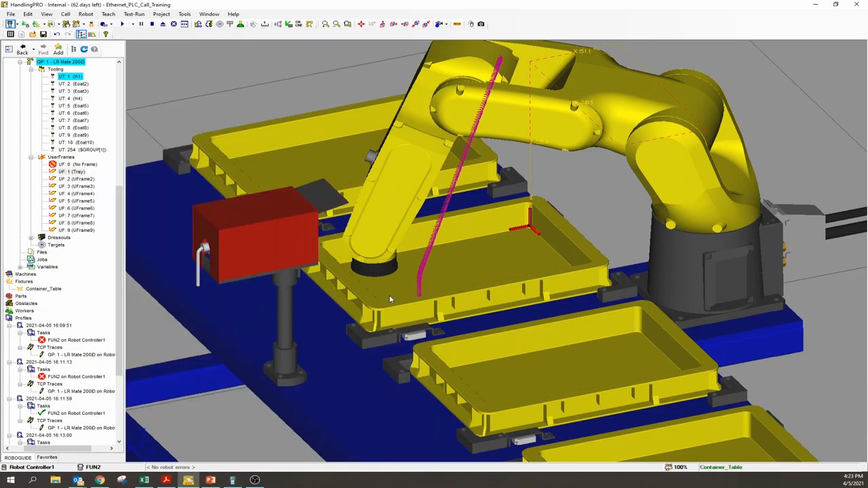Select the Zoom In magnifier tool
The width and height of the screenshot is (868, 488).
(x=326, y=24)
